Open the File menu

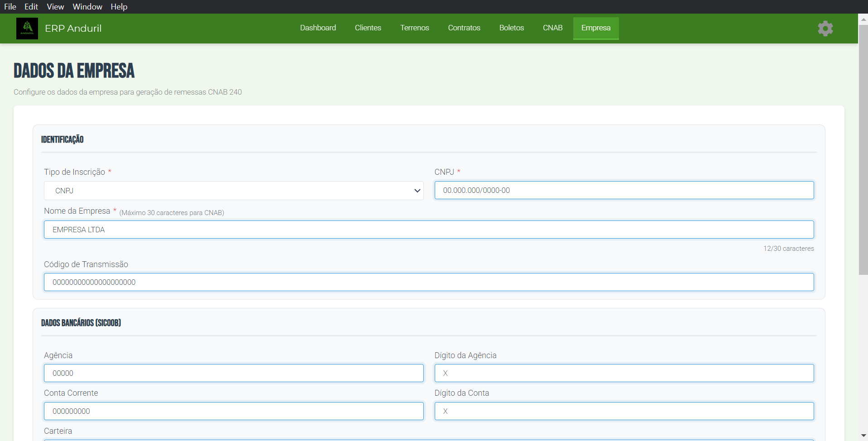[x=10, y=7]
